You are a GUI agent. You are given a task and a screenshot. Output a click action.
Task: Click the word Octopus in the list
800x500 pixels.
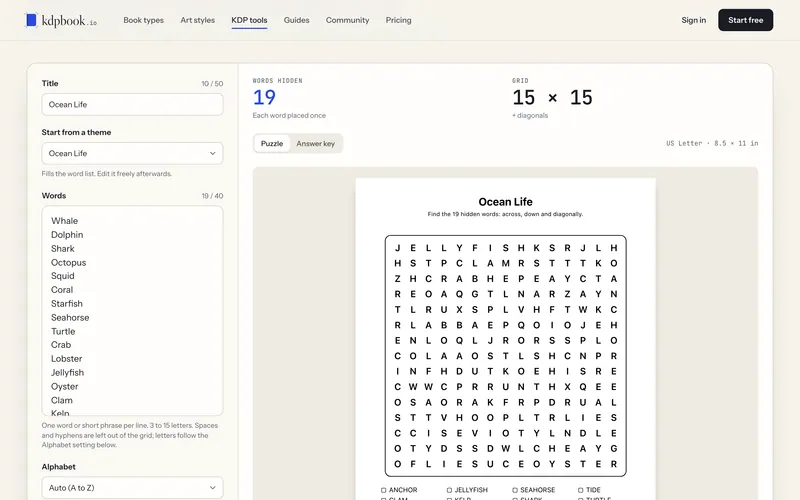(x=68, y=262)
